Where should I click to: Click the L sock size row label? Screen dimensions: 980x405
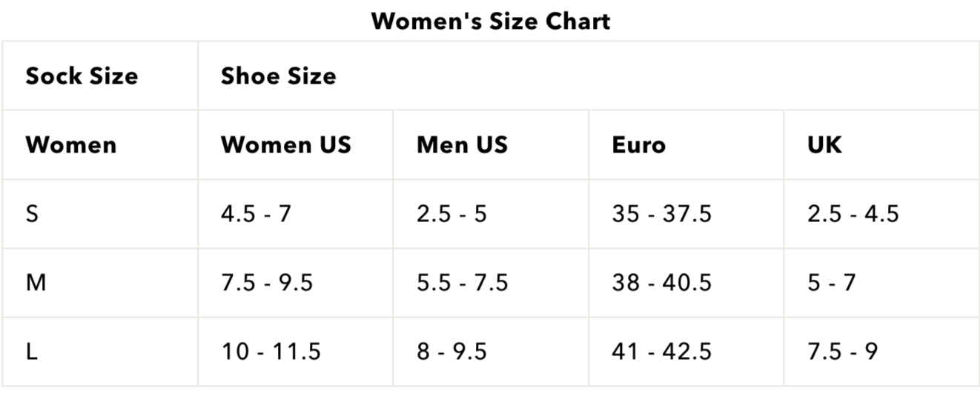tap(32, 352)
